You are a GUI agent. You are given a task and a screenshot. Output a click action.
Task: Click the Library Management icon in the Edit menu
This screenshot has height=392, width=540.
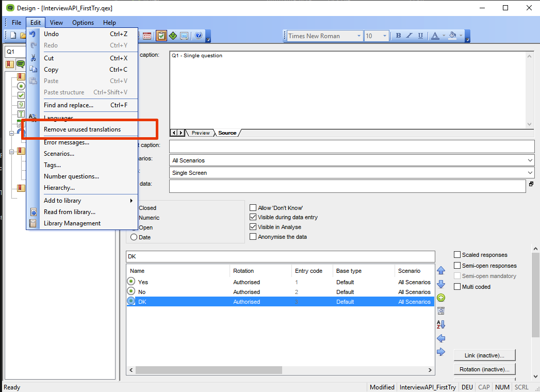pyautogui.click(x=33, y=223)
